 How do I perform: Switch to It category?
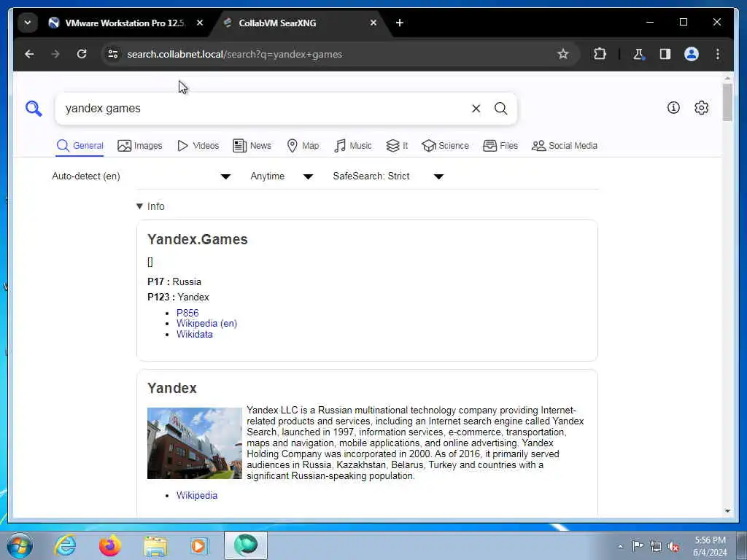(397, 146)
